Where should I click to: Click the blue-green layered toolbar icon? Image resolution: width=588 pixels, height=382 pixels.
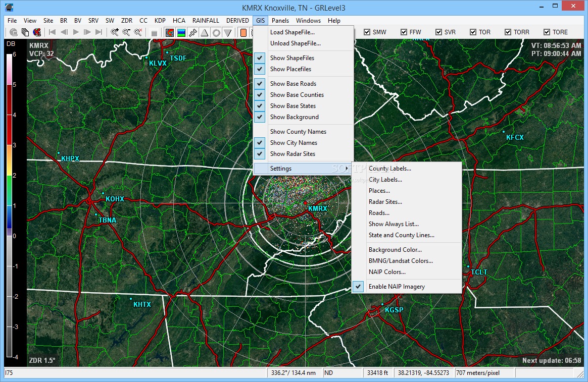181,32
